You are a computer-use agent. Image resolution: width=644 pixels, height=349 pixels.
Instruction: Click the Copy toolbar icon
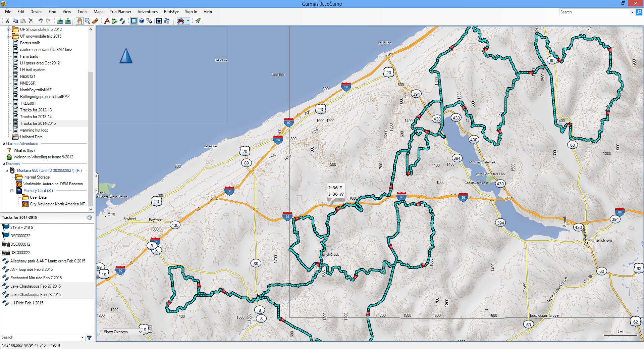[15, 21]
